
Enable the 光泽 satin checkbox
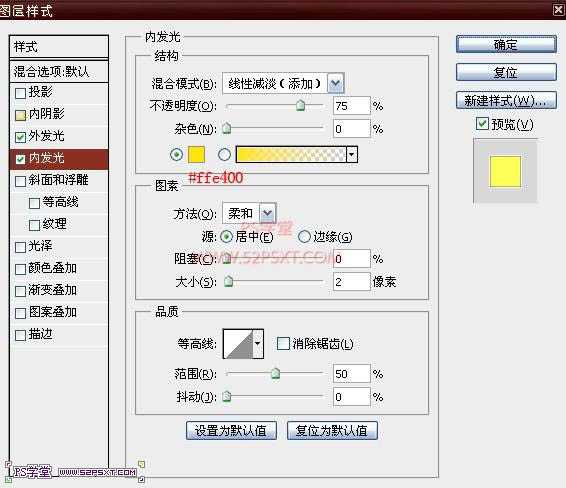point(20,247)
